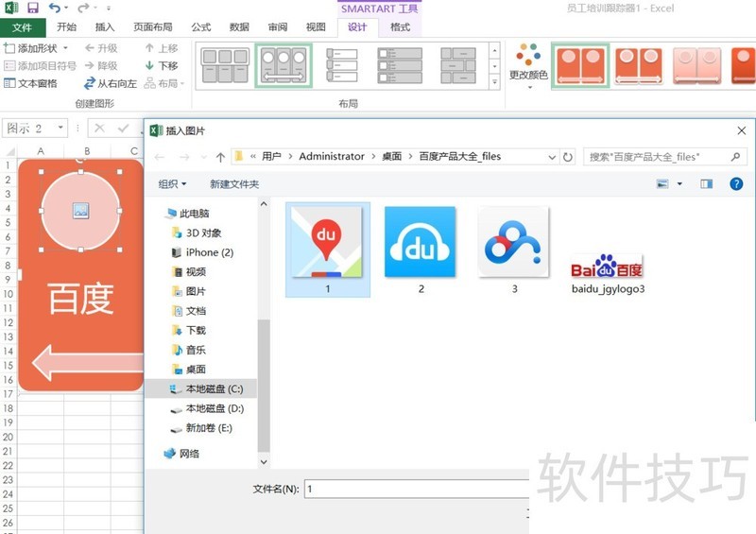Open the 更改颜色 color dropdown
Viewport: 756px width, 534px height.
click(x=528, y=66)
